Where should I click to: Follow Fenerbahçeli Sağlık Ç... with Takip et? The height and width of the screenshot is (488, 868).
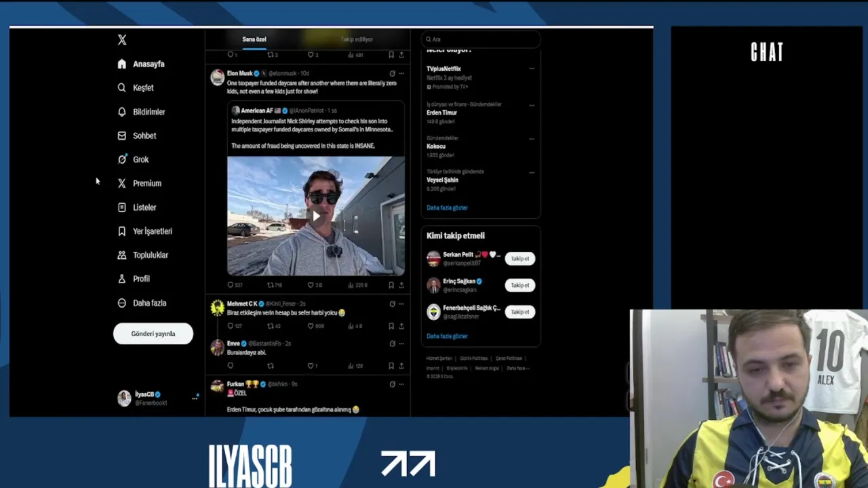point(520,312)
